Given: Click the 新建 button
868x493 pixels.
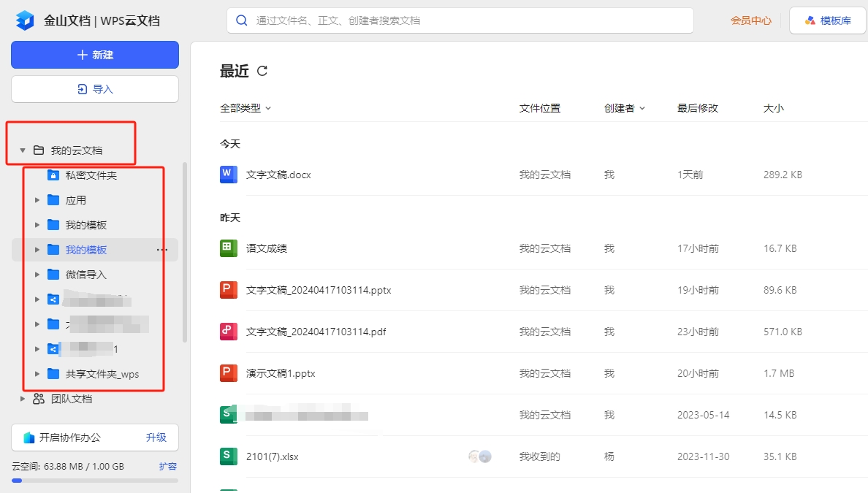Looking at the screenshot, I should point(95,55).
